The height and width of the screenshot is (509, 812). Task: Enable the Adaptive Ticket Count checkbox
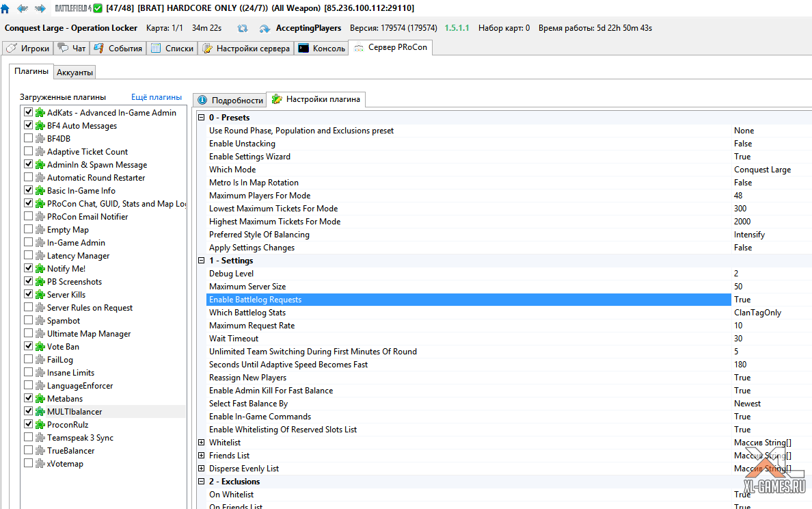coord(29,151)
